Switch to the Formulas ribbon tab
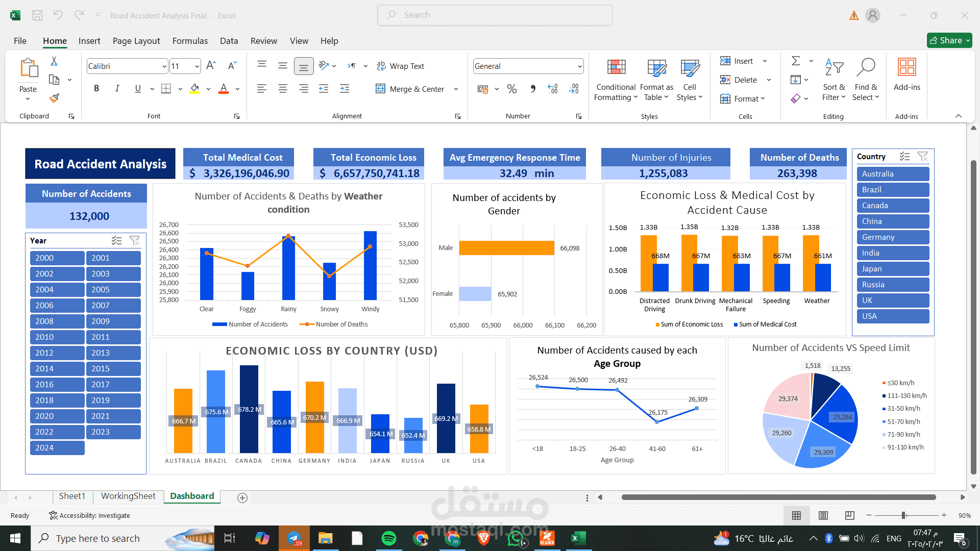Screen dimensions: 980x551 click(190, 41)
